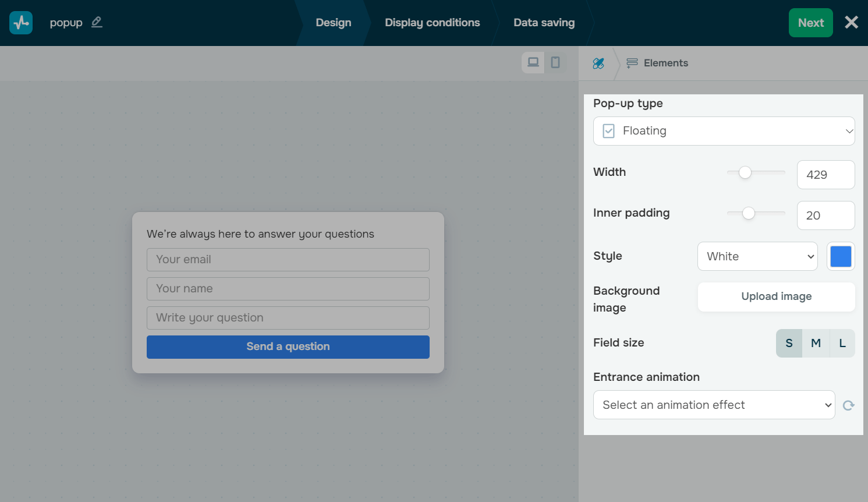
Task: Click the Next button
Action: [811, 23]
